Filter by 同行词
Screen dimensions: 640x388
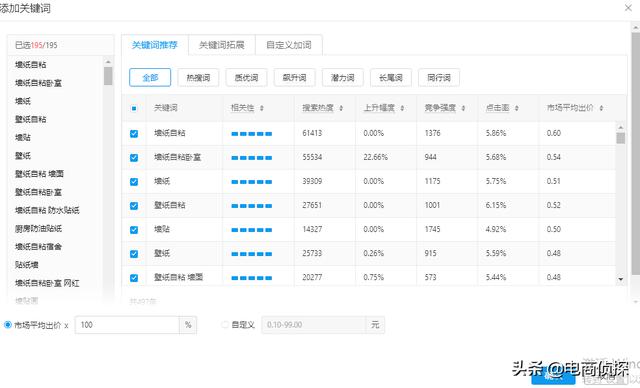439,78
